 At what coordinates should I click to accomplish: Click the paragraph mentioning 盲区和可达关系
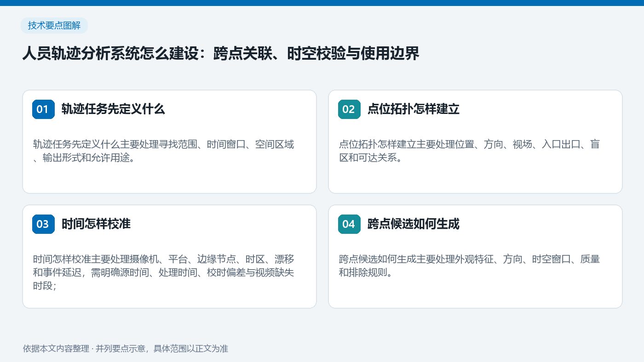click(469, 151)
